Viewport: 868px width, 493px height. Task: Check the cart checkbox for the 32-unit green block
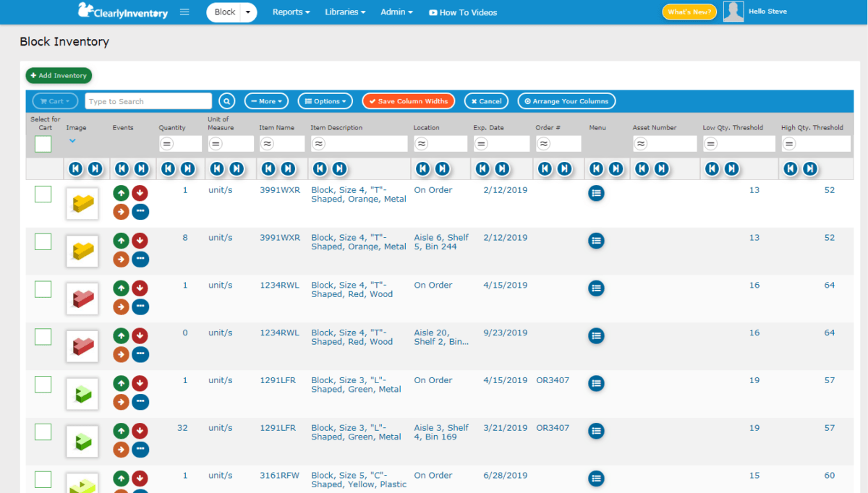tap(43, 431)
